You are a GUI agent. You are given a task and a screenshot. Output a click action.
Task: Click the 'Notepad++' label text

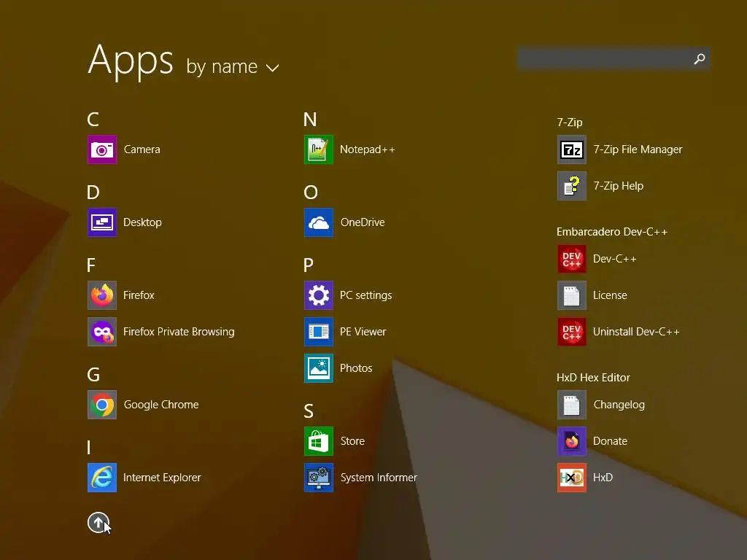tap(368, 149)
